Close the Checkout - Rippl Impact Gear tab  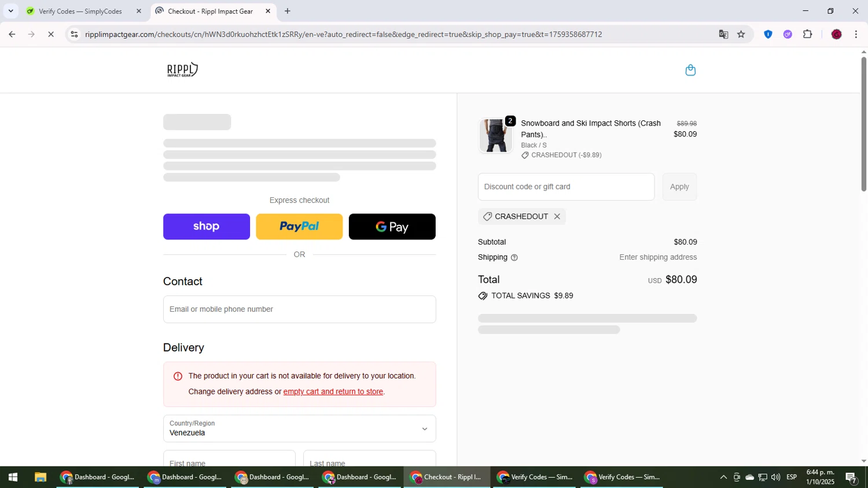pos(268,11)
